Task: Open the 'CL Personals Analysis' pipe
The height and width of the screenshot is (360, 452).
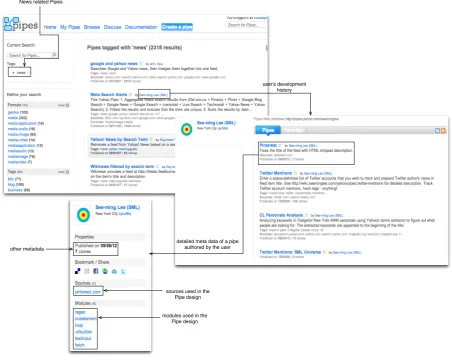Action: (x=281, y=215)
